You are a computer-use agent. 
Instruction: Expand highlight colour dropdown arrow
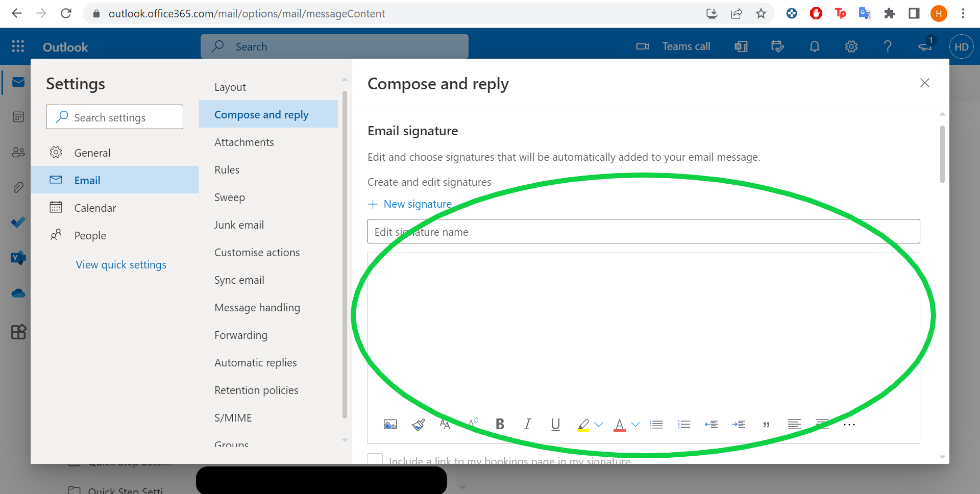click(x=599, y=425)
